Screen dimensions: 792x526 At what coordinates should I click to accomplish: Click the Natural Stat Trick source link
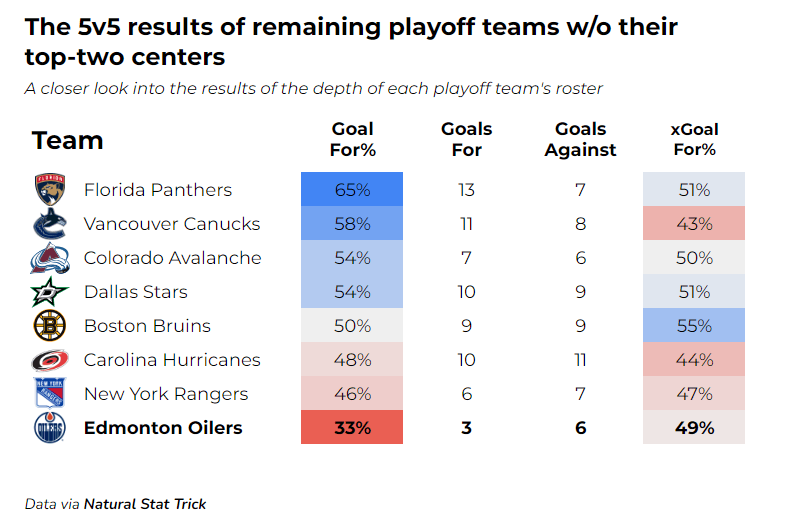click(145, 504)
